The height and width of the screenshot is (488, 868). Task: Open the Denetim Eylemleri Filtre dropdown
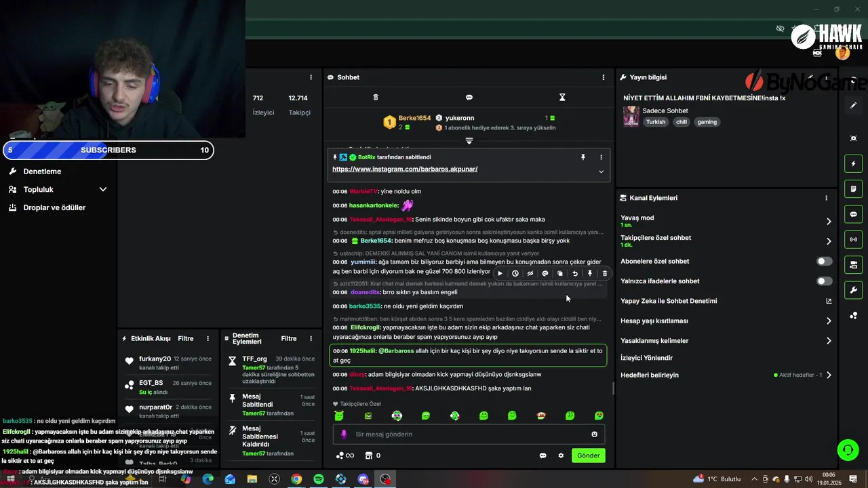point(289,338)
